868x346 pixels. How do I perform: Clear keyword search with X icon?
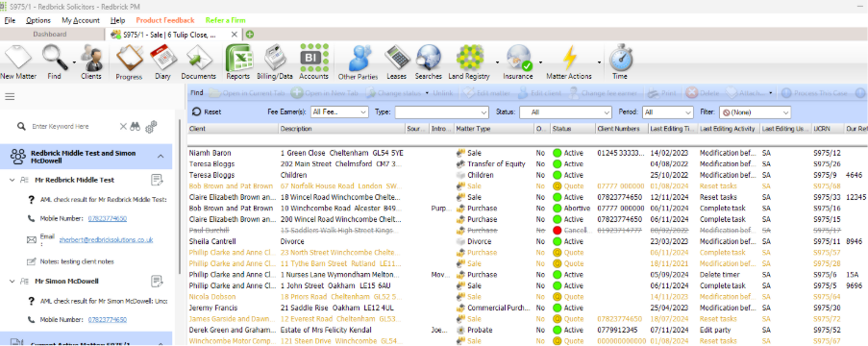click(x=123, y=127)
